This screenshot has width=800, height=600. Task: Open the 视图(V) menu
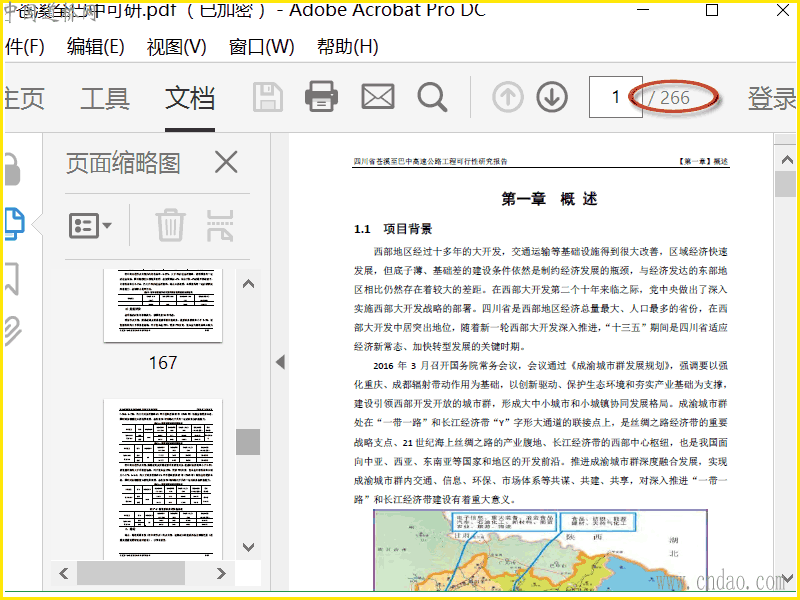[x=177, y=47]
